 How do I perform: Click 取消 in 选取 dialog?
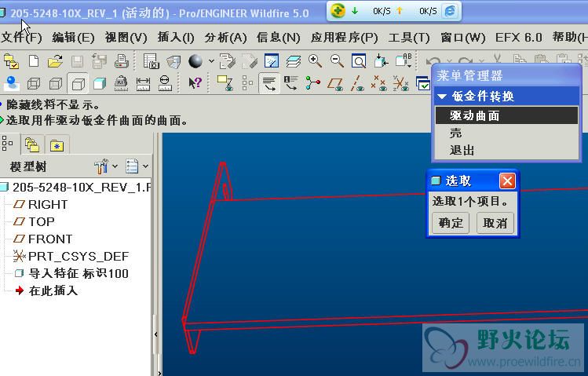pyautogui.click(x=495, y=223)
